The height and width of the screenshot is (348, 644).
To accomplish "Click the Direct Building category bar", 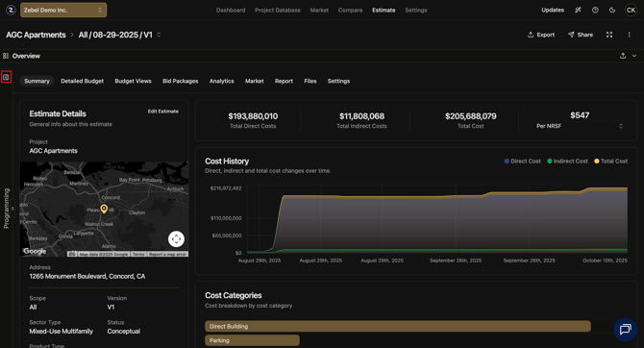I will [398, 326].
